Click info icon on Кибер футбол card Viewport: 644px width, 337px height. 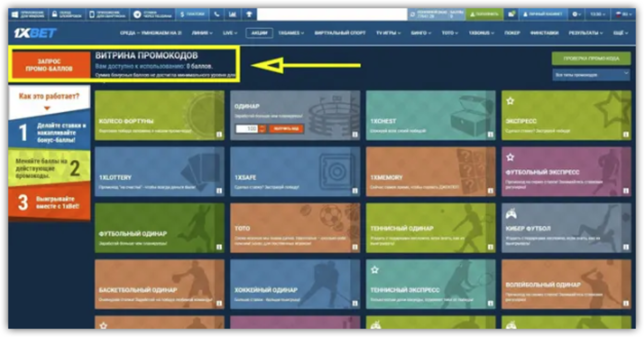coord(626,247)
